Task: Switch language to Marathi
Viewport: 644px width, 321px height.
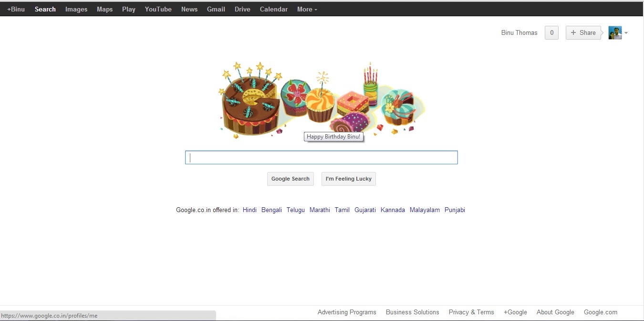Action: click(x=320, y=210)
